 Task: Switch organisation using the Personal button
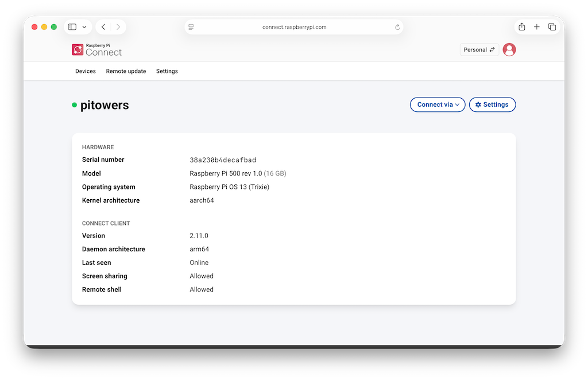[479, 49]
